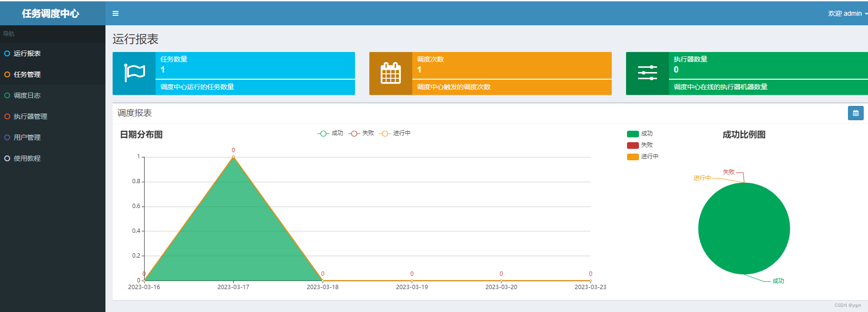The image size is (868, 312).
Task: Select 用户管理 from the sidebar
Action: tap(52, 137)
